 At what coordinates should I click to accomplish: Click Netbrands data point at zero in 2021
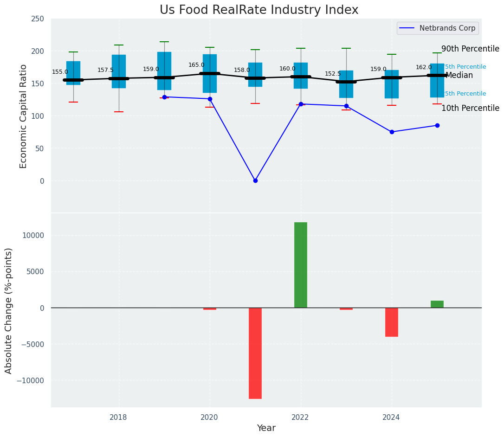tap(255, 180)
